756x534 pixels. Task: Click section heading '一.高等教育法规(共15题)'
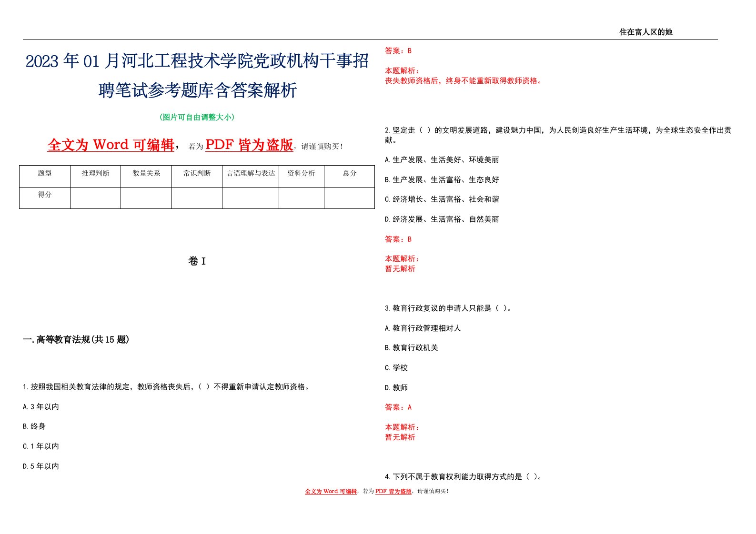pyautogui.click(x=76, y=339)
